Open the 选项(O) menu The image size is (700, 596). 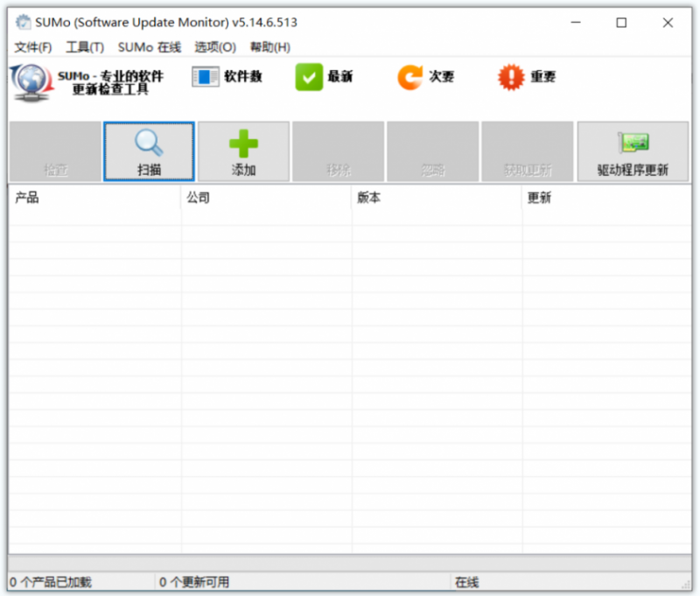[x=215, y=47]
